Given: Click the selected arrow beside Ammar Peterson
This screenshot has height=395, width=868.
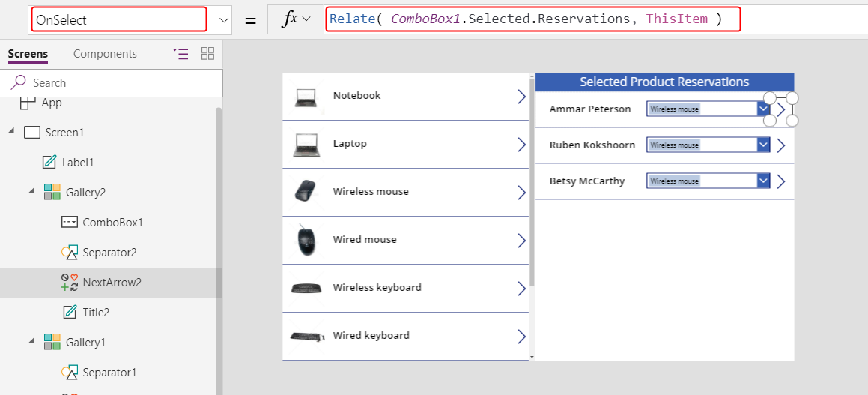Looking at the screenshot, I should pyautogui.click(x=780, y=109).
